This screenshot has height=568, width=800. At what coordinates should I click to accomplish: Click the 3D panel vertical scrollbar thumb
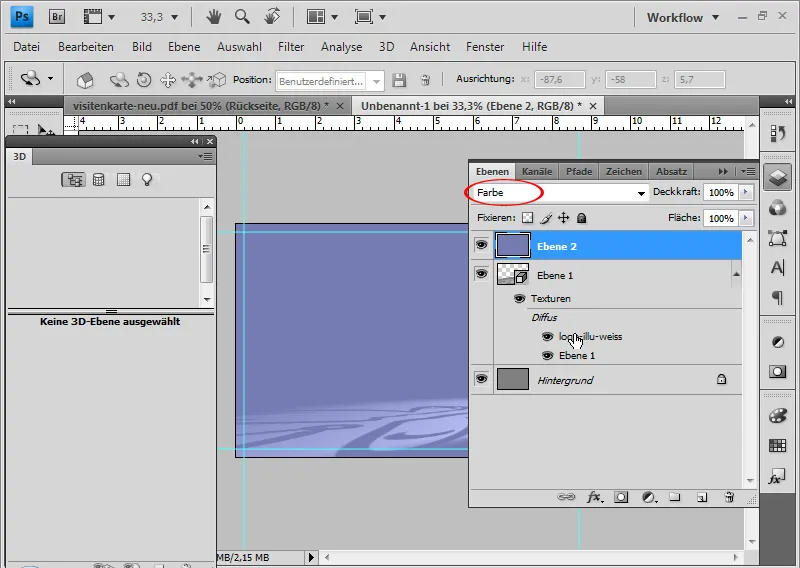[x=206, y=249]
